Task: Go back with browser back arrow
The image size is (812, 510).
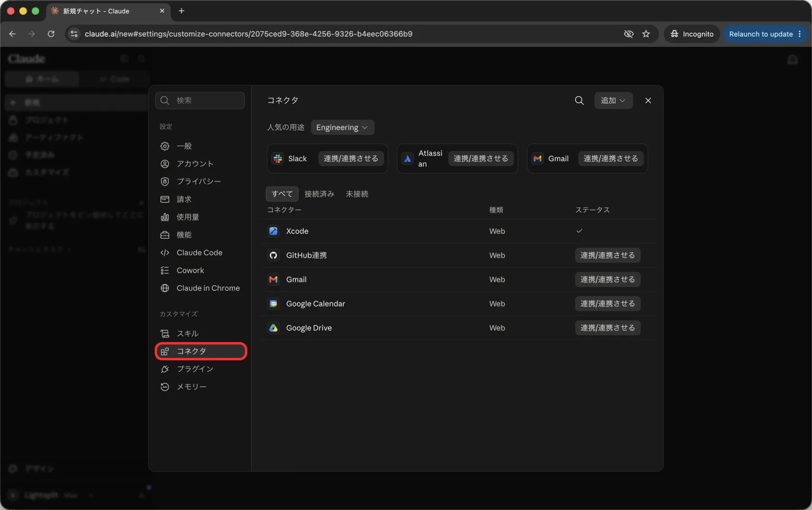Action: point(13,34)
